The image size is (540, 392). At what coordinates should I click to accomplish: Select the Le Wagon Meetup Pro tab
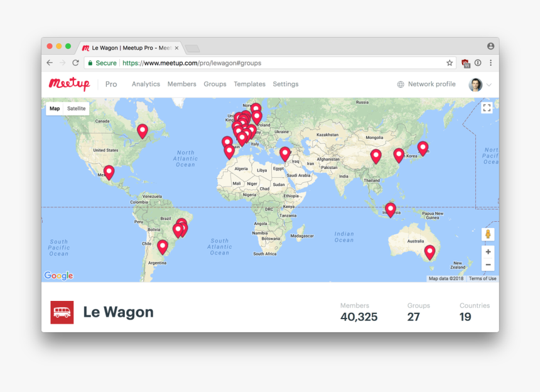coord(131,48)
